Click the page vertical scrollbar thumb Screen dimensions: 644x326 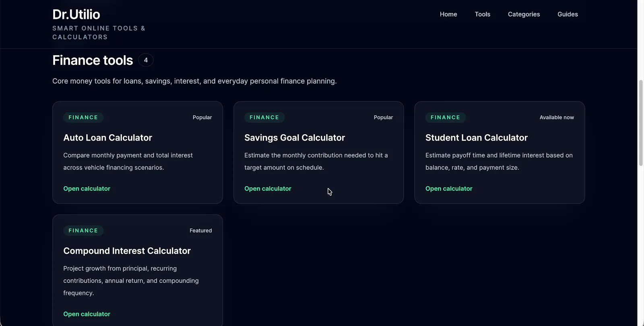point(641,123)
